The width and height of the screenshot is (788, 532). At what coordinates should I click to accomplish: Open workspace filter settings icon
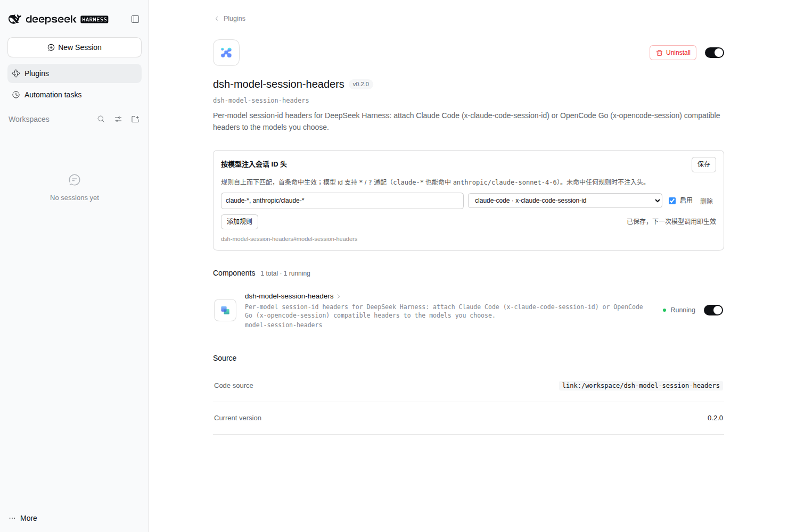[118, 119]
